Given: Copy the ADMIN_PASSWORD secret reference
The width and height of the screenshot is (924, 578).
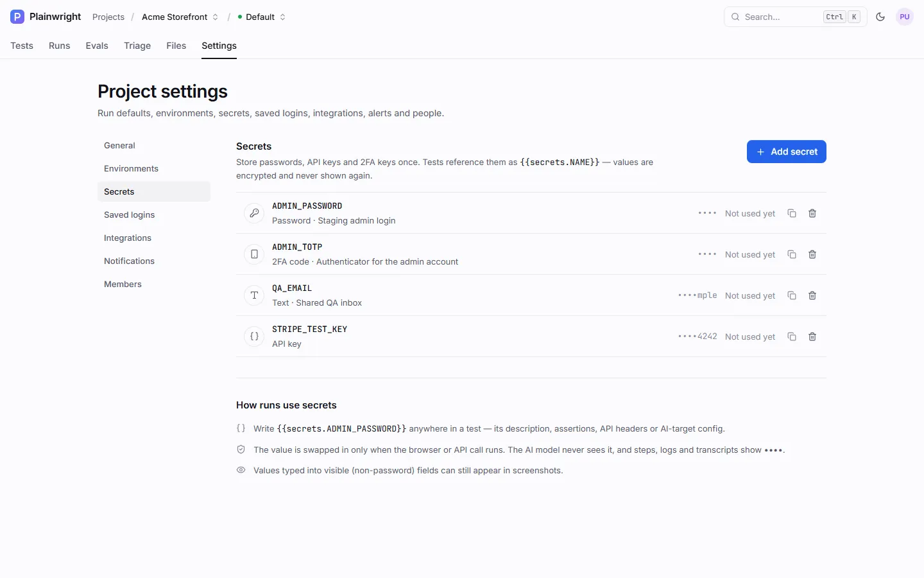Looking at the screenshot, I should [792, 213].
